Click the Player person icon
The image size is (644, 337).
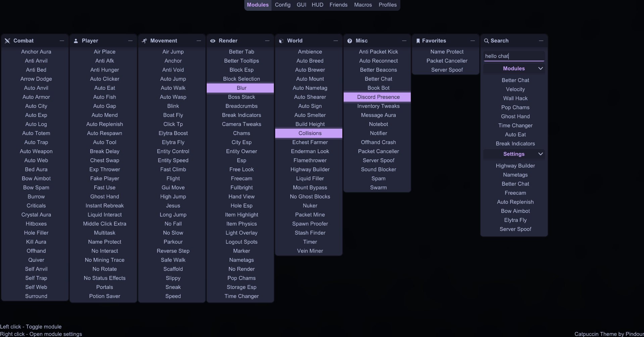coord(76,41)
